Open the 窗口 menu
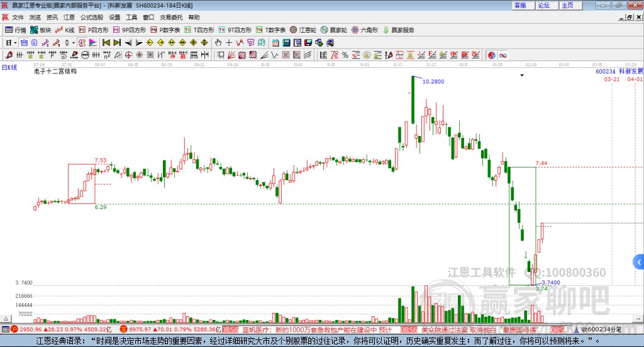644x347 pixels. click(148, 17)
